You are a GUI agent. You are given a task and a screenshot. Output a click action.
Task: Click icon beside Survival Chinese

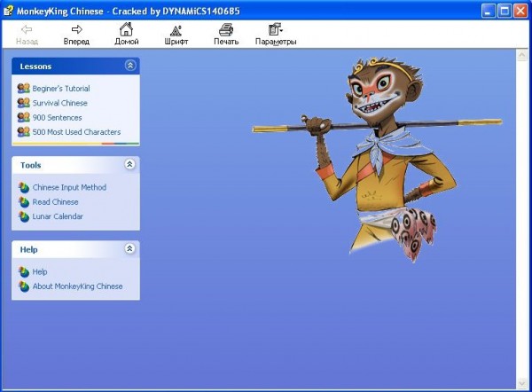coord(24,103)
